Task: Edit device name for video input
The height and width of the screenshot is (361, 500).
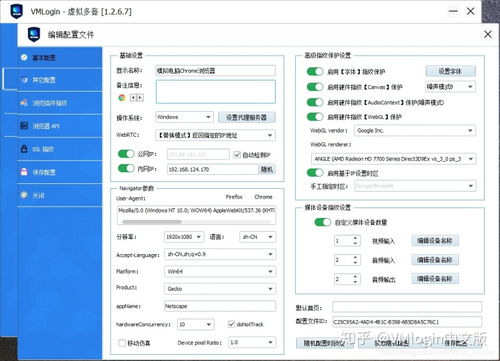Action: (435, 240)
